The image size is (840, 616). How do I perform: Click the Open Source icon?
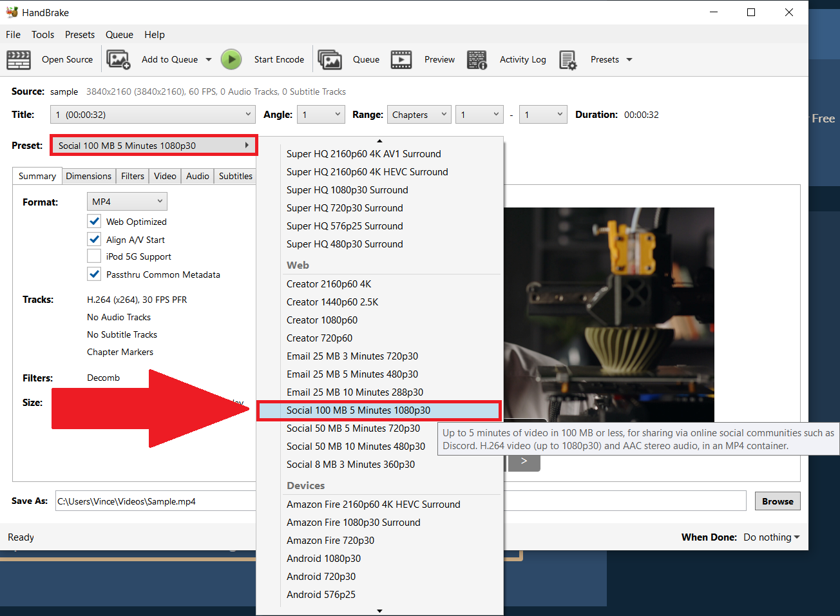point(19,59)
